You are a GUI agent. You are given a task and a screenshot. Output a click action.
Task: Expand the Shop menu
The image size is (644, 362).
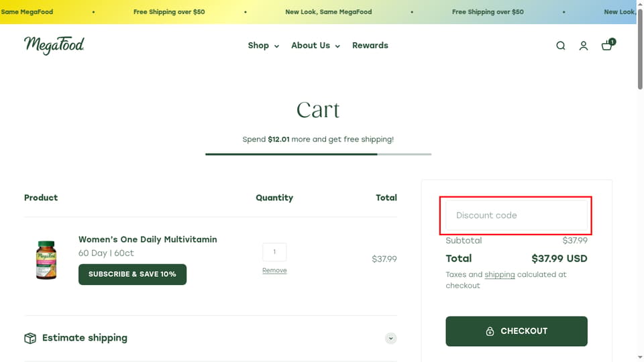tap(263, 46)
